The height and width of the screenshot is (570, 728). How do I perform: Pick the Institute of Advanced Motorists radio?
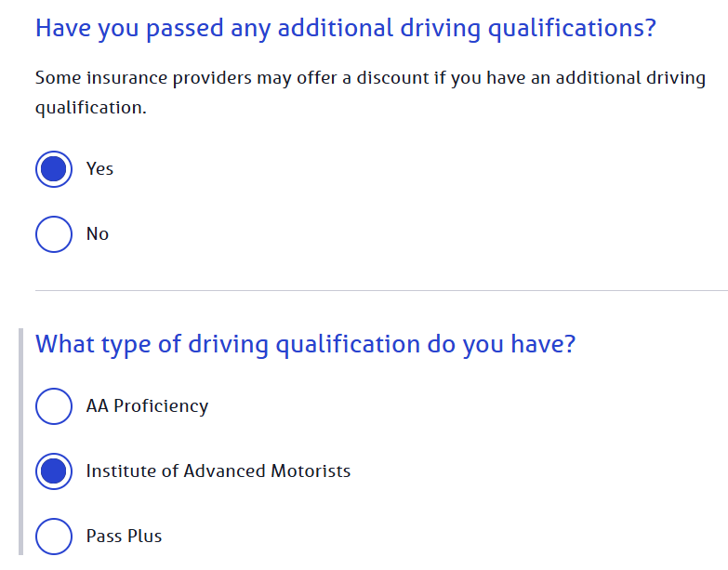(x=54, y=471)
